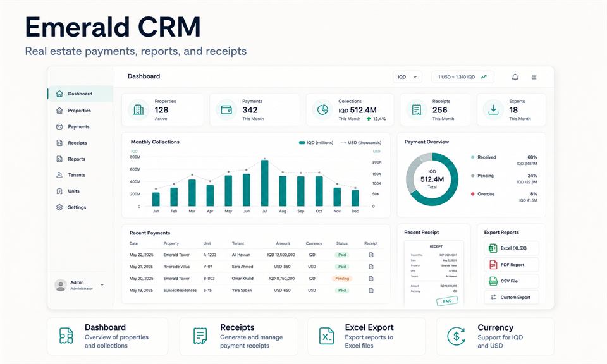
Task: Click the Settings gear icon in sidebar
Action: pos(59,207)
